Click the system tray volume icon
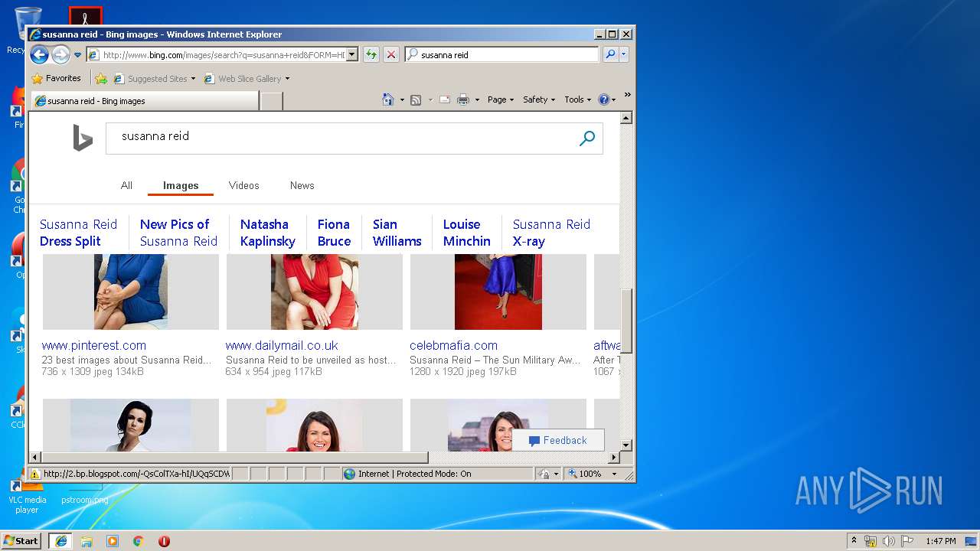Screen dimensions: 980x551 point(889,541)
